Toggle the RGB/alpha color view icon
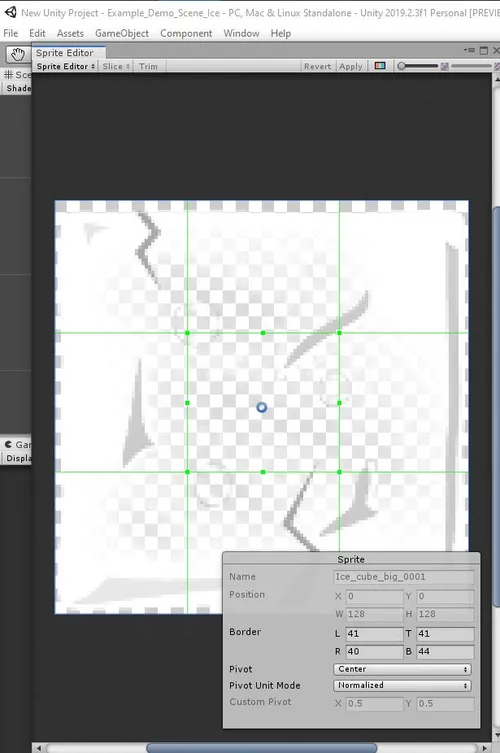 (380, 66)
